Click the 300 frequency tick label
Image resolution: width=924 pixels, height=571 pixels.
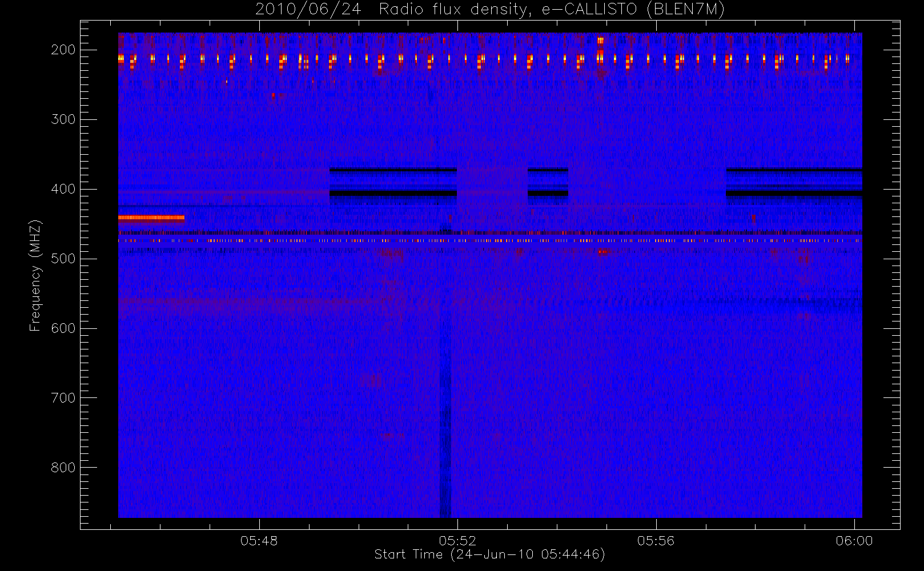point(63,119)
